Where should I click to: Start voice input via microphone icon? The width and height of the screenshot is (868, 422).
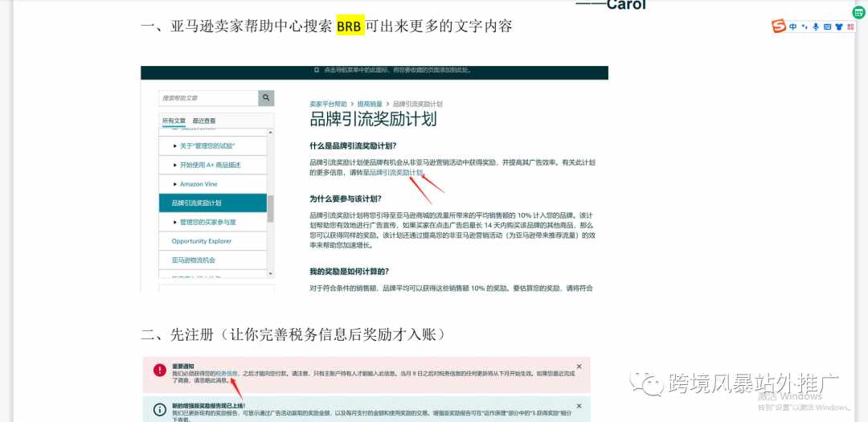click(816, 27)
